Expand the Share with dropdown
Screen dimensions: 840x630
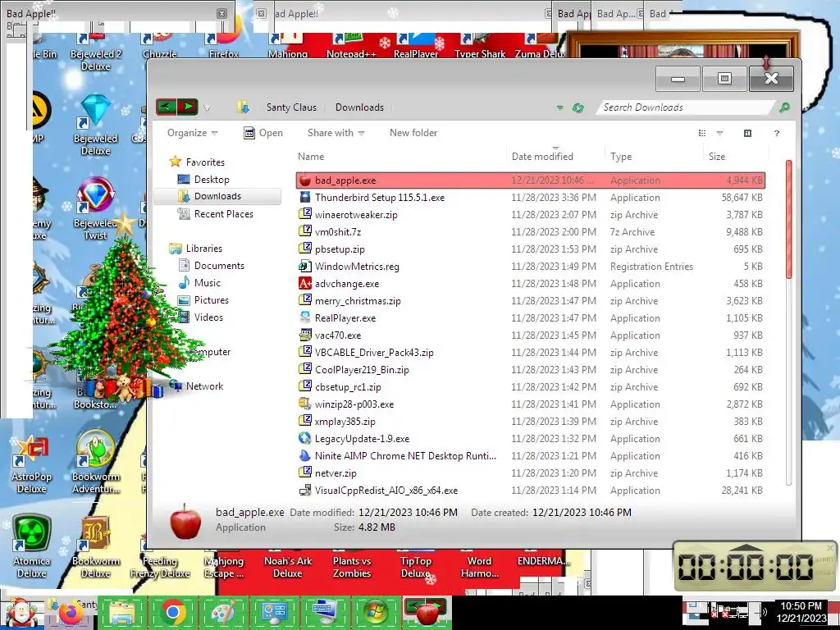[336, 133]
